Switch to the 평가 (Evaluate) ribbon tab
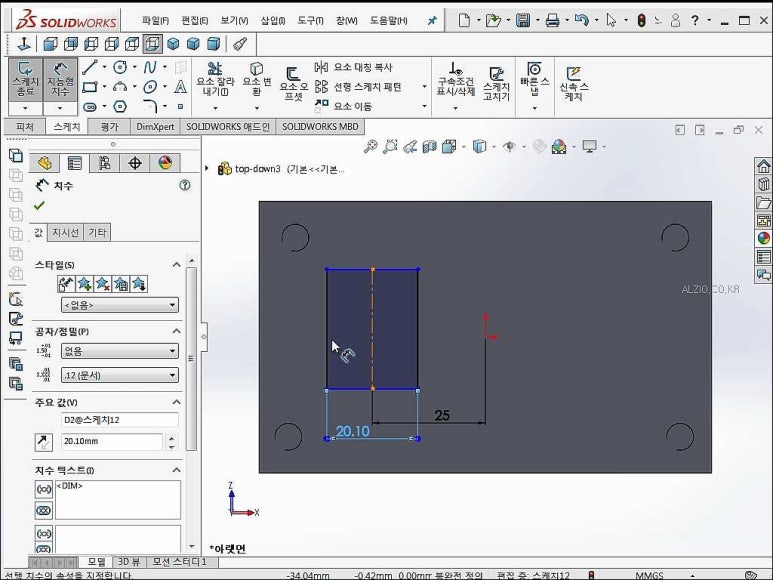The width and height of the screenshot is (773, 580). click(109, 127)
